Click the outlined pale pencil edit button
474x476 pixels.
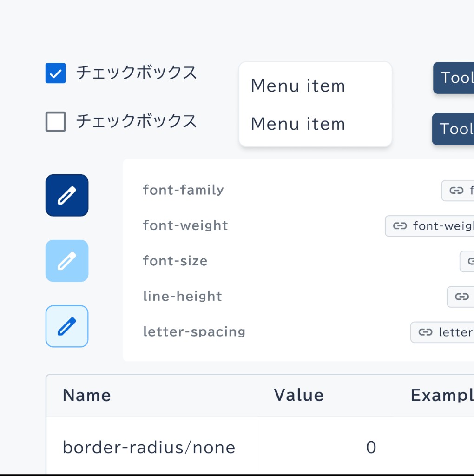click(x=67, y=326)
